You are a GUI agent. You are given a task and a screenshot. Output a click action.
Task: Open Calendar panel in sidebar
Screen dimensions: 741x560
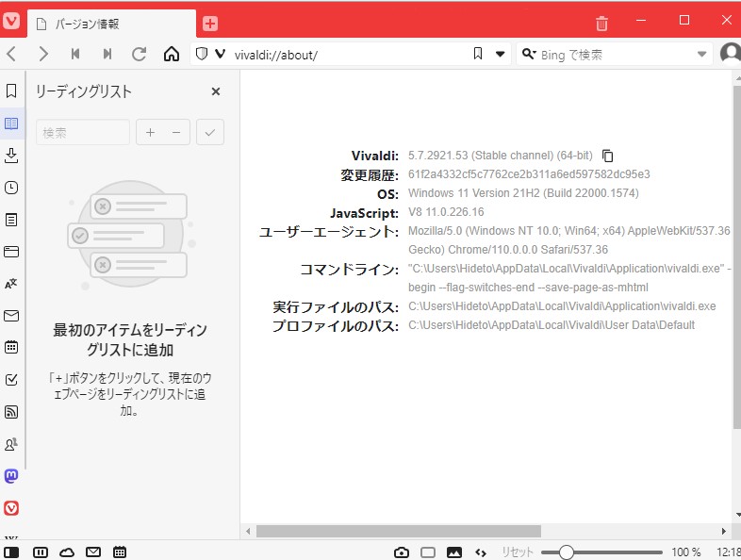(x=11, y=347)
